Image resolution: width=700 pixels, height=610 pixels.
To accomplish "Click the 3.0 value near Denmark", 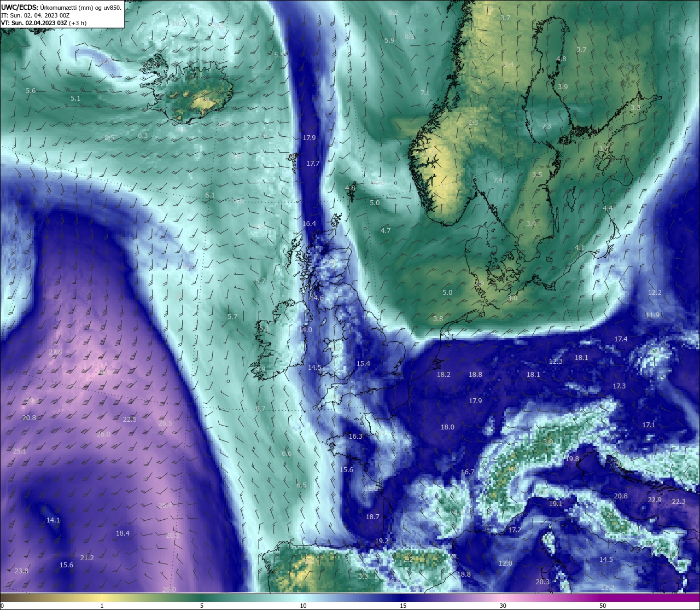I will tap(512, 298).
